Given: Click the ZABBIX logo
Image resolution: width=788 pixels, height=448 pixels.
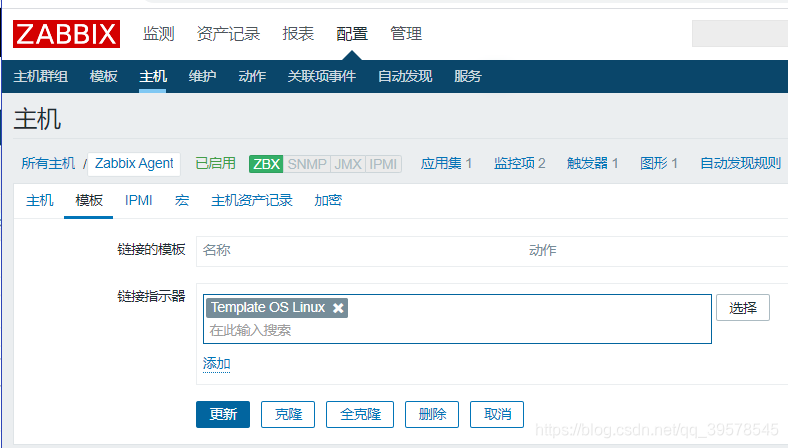Looking at the screenshot, I should click(x=66, y=34).
